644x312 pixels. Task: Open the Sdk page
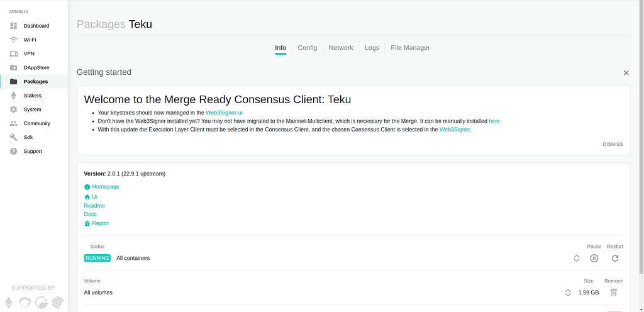[x=28, y=137]
